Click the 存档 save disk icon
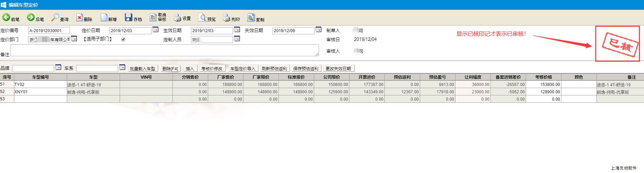 [128, 17]
